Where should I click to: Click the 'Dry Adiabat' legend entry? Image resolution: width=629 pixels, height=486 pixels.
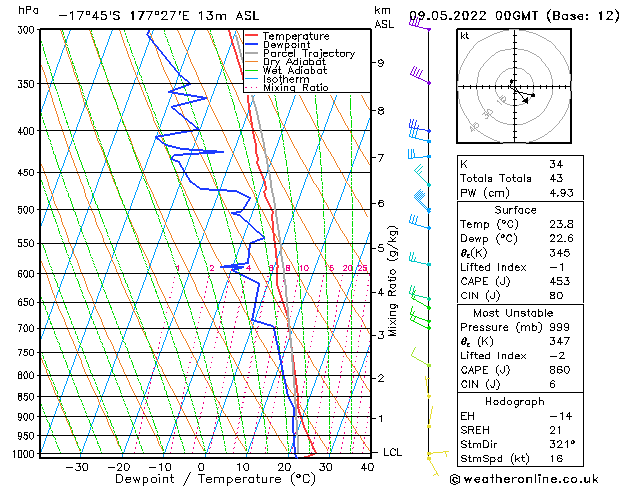294,62
